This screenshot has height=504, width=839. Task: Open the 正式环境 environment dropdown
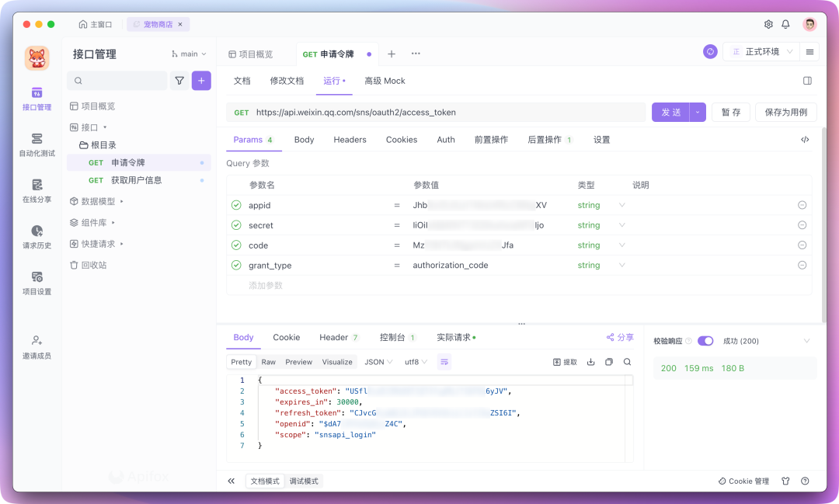[761, 52]
